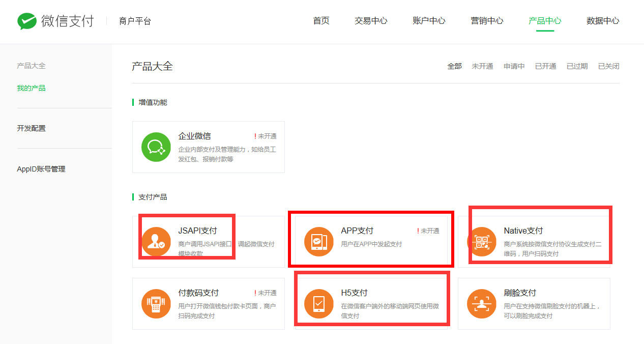Select 产品中心 in top navigation
Image resolution: width=644 pixels, height=344 pixels.
545,21
